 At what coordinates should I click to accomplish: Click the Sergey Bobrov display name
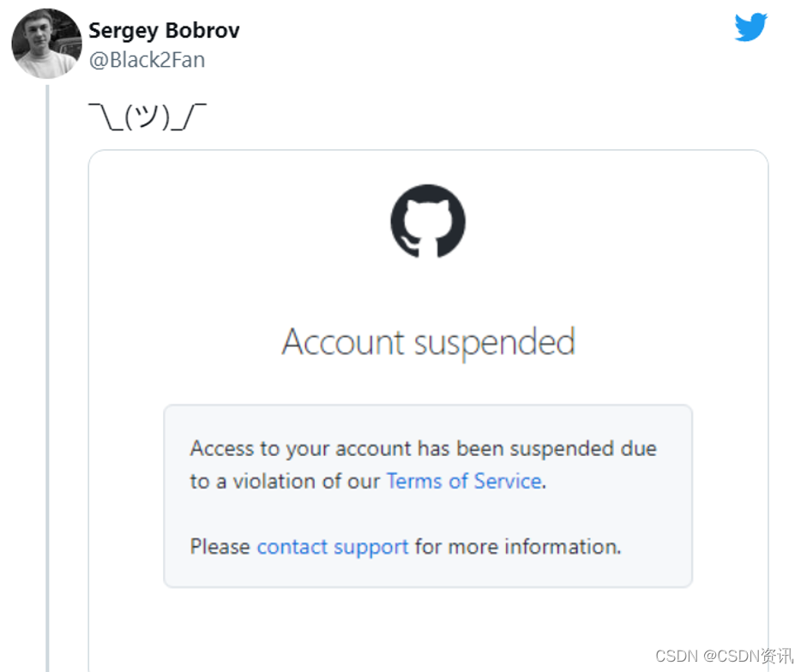click(164, 31)
